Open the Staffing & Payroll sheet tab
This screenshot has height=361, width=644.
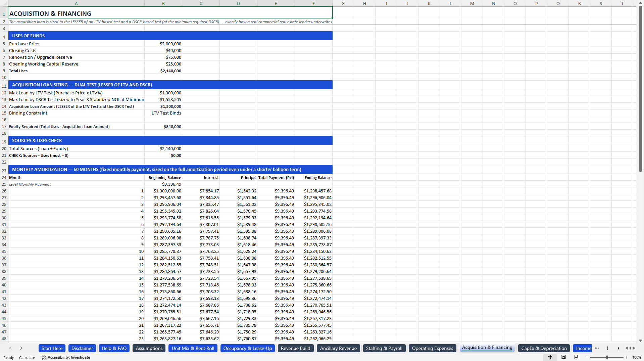[384, 348]
